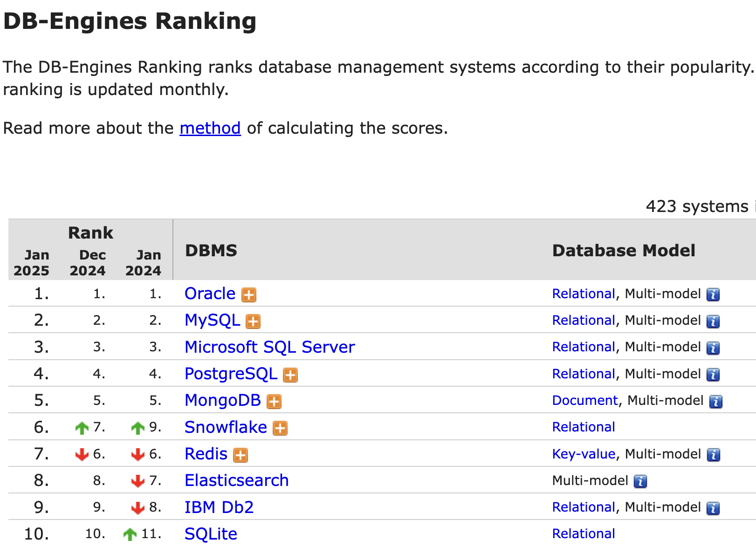Open the info icon in MySQL's row

[713, 321]
